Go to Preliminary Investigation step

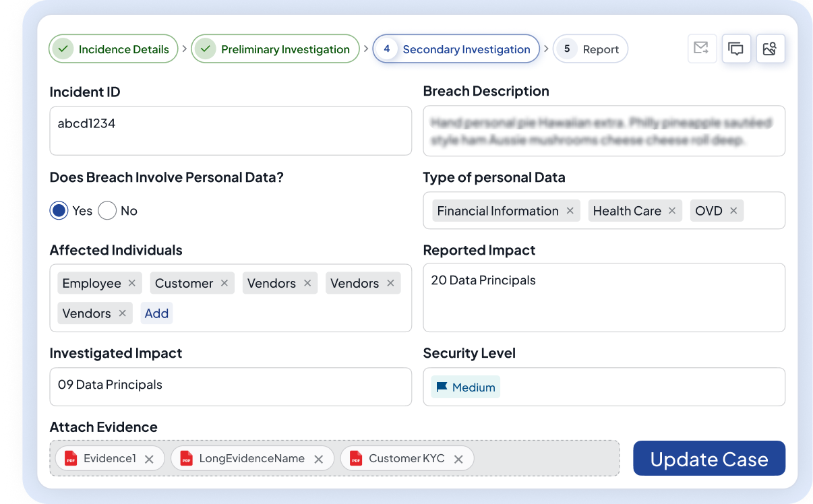(x=275, y=49)
